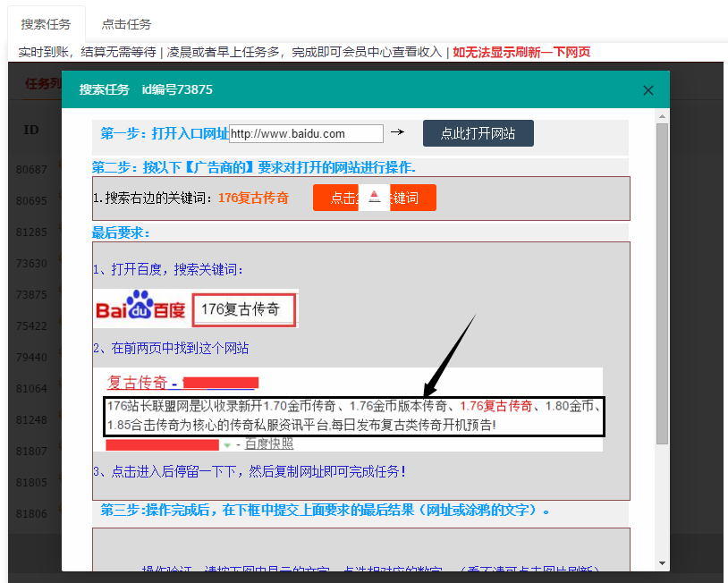This screenshot has height=583, width=728.
Task: Click the 第三步 submit result heading
Action: click(325, 510)
